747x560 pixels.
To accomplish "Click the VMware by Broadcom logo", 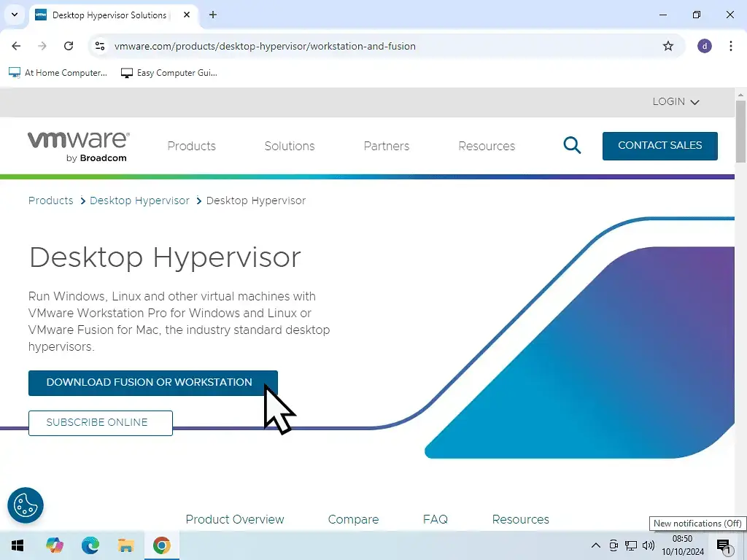I will [78, 147].
